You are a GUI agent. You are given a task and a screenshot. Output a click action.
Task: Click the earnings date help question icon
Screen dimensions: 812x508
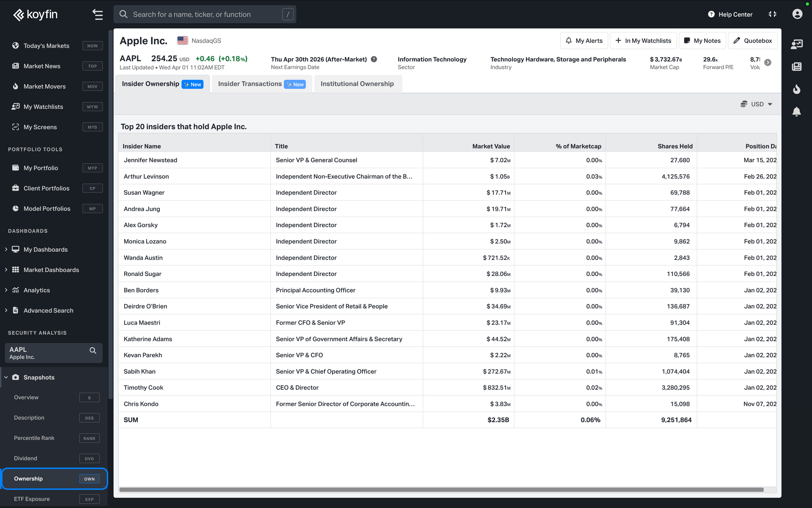(x=374, y=59)
